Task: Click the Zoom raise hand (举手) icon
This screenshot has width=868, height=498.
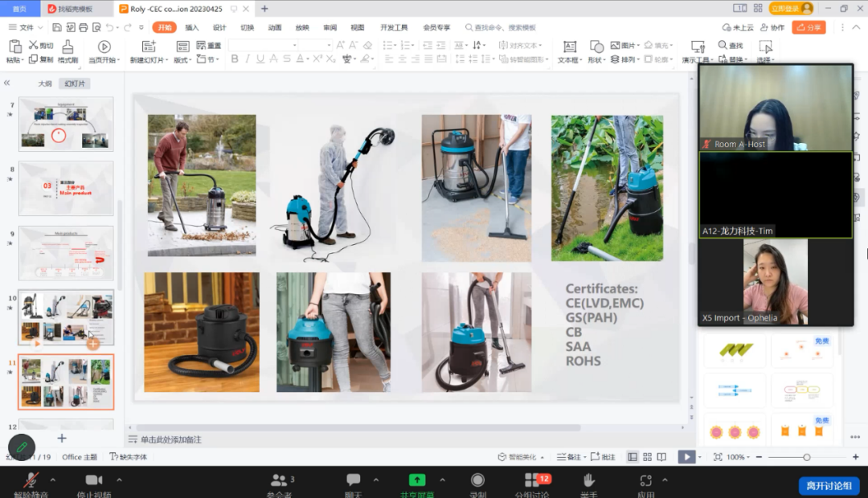Action: [589, 480]
